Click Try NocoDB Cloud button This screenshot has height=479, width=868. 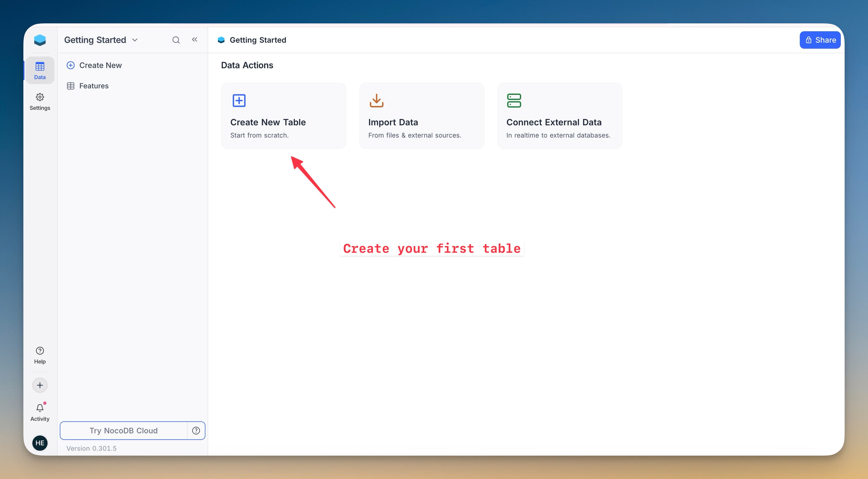pos(123,430)
